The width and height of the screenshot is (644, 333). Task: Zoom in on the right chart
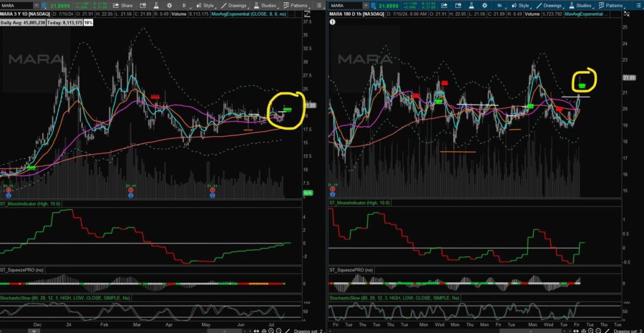[x=592, y=330]
